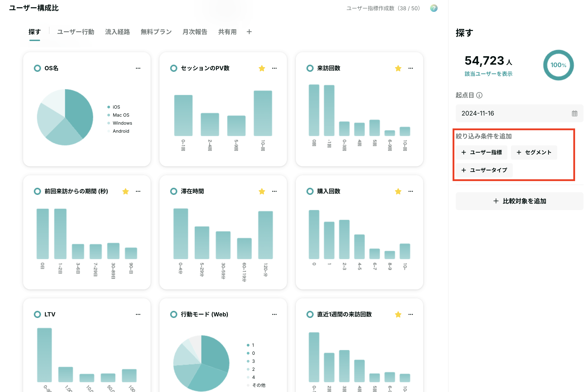Click the 行動モード (Web) pie chart
Viewport: 588px width, 392px height.
coord(201,363)
